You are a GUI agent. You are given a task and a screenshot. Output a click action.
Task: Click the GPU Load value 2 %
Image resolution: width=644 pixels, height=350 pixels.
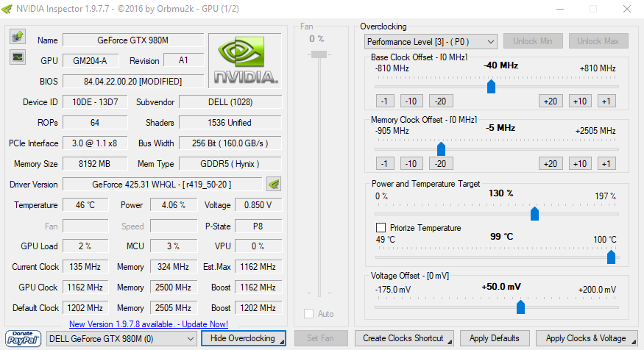(x=85, y=246)
